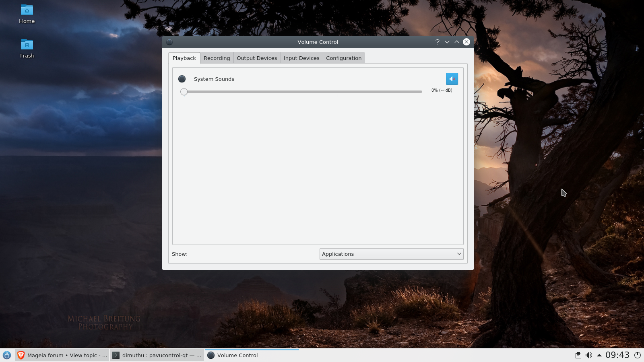Screen dimensions: 644x362
Task: Click the 0% (-∞dB) volume readout
Action: click(442, 90)
